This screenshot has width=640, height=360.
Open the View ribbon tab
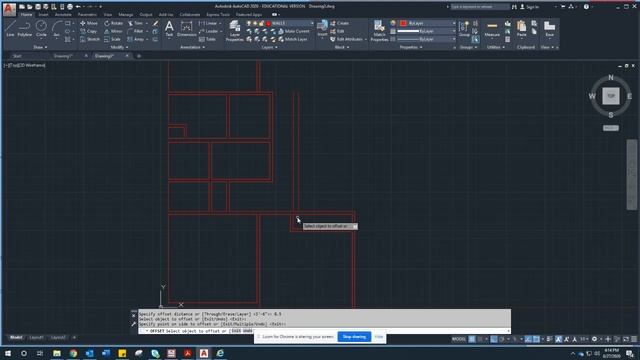point(107,15)
